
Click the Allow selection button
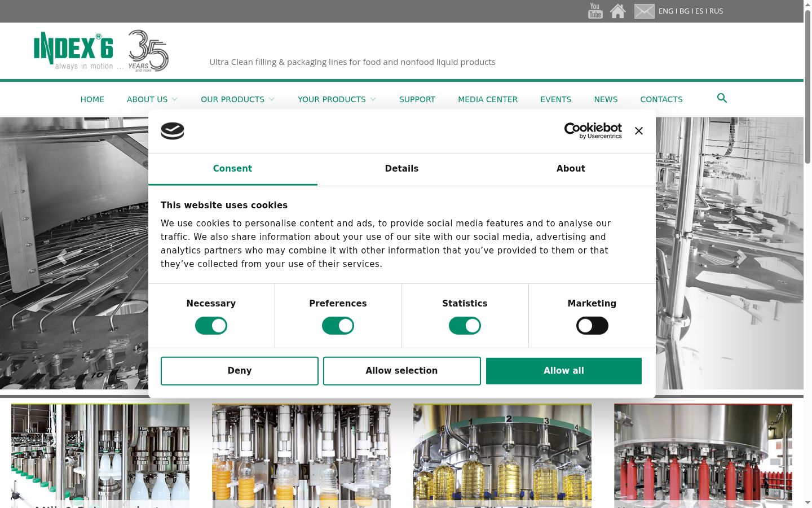point(402,371)
